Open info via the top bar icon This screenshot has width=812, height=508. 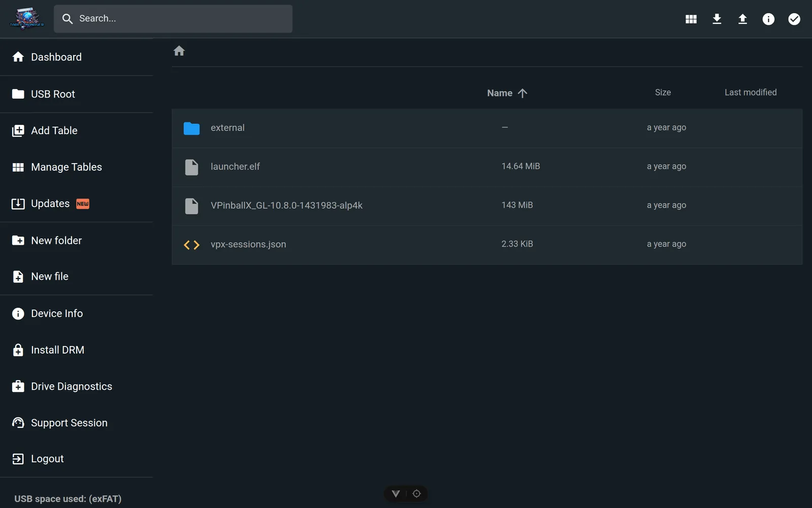pos(768,19)
